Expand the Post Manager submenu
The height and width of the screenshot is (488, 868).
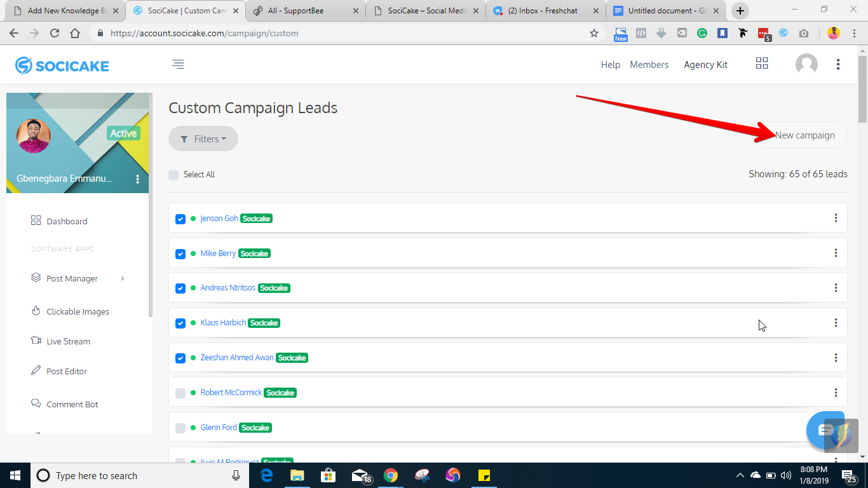click(122, 278)
